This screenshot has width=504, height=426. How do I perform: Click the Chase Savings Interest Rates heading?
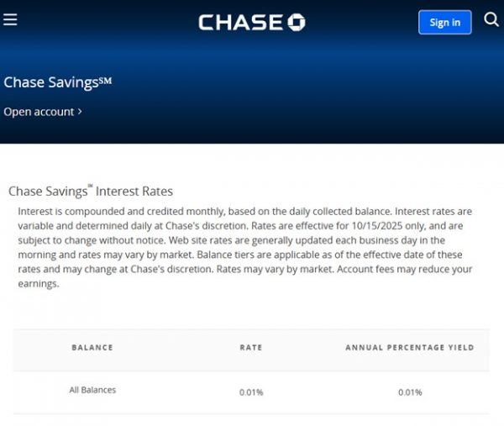coord(91,191)
